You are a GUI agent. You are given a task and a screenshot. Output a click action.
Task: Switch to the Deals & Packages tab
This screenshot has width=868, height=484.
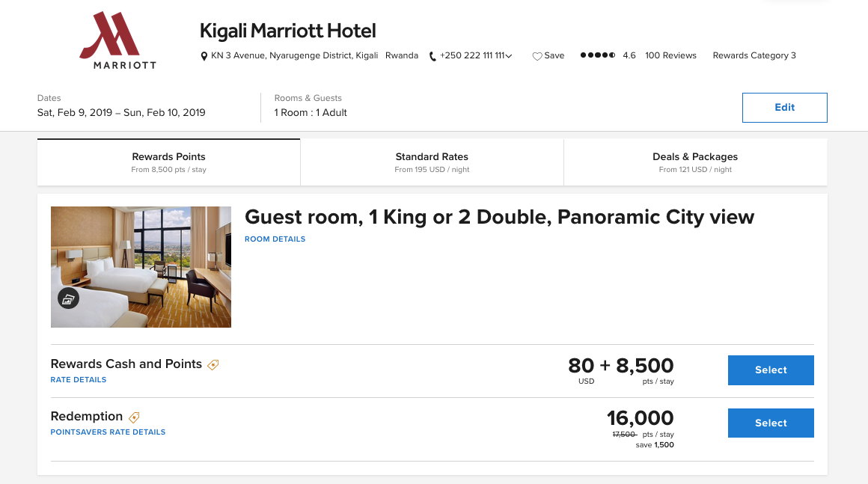[x=695, y=162]
